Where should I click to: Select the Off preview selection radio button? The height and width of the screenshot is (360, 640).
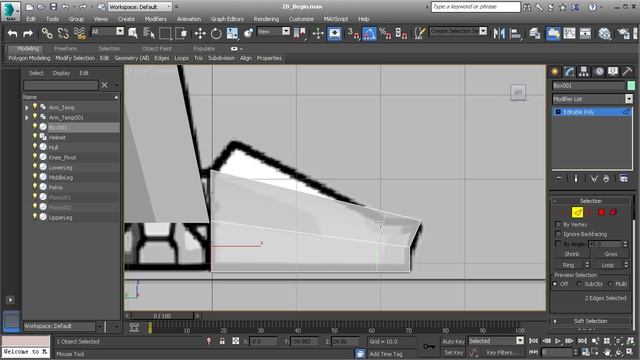[x=555, y=284]
